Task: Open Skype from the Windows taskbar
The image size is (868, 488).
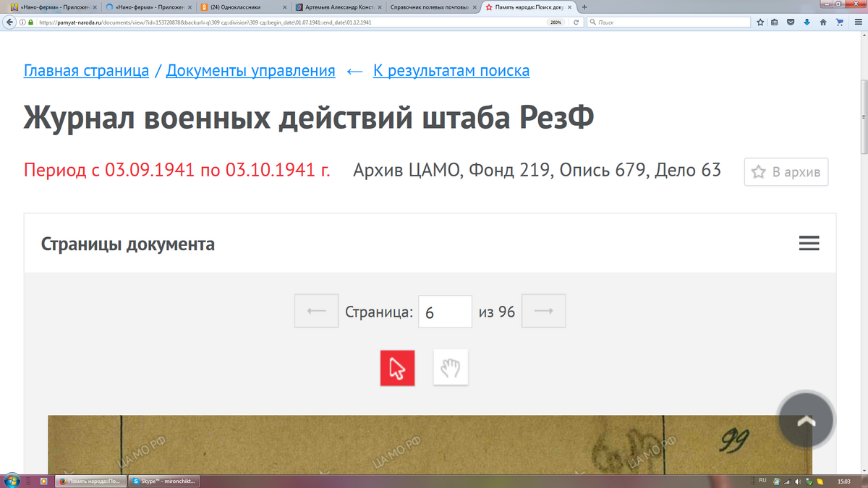Action: 163,481
